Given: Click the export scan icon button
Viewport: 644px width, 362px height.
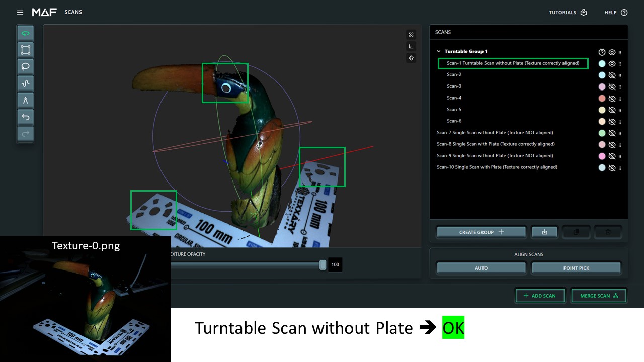Looking at the screenshot, I should [x=544, y=232].
